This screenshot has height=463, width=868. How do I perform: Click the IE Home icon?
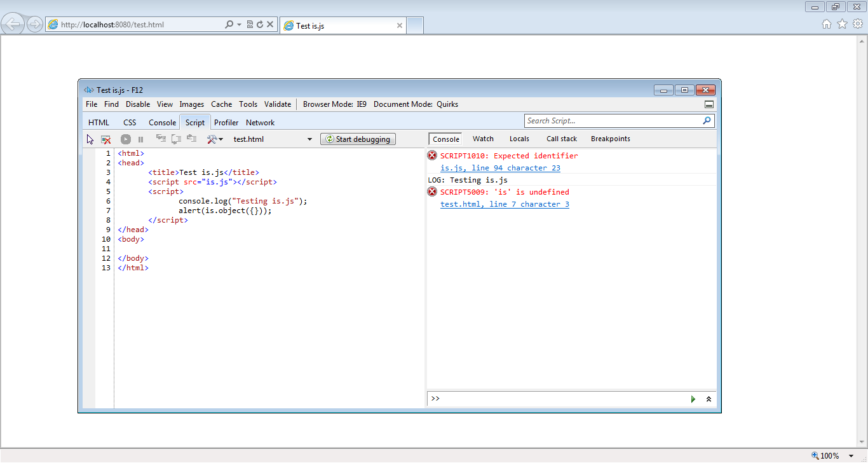coord(826,24)
